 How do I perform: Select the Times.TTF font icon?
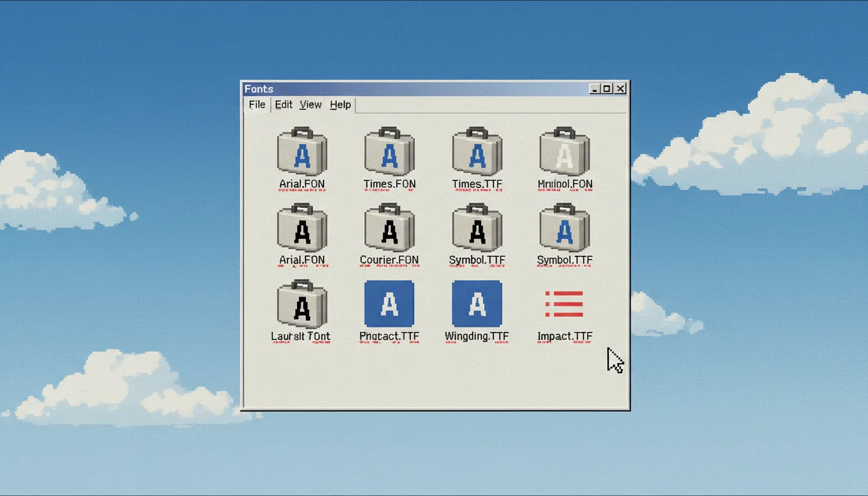coord(477,154)
